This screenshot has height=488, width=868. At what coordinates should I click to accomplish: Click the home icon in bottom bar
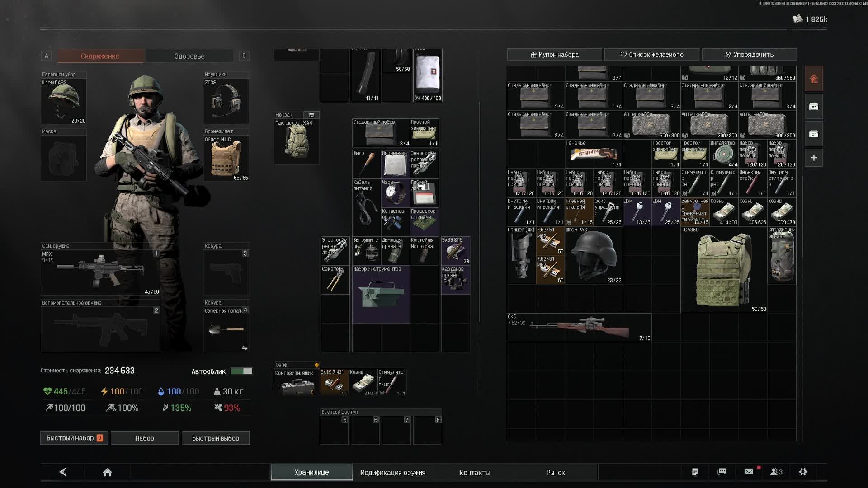pyautogui.click(x=107, y=472)
